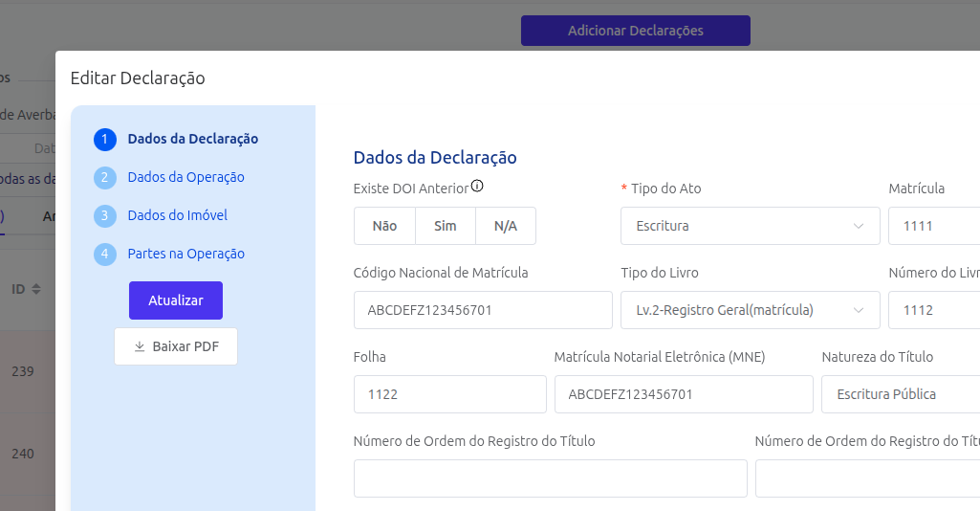980x511 pixels.
Task: Click the step 3 circle icon
Action: coord(105,215)
